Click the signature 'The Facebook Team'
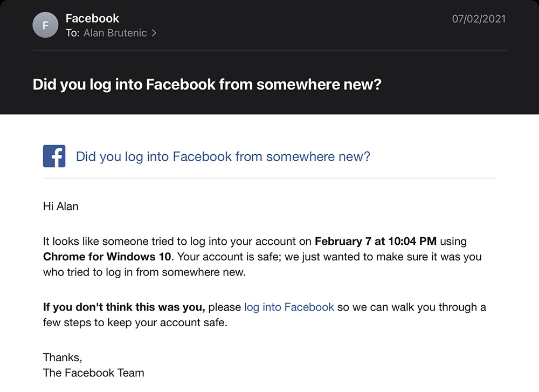539x392 pixels. pos(93,373)
